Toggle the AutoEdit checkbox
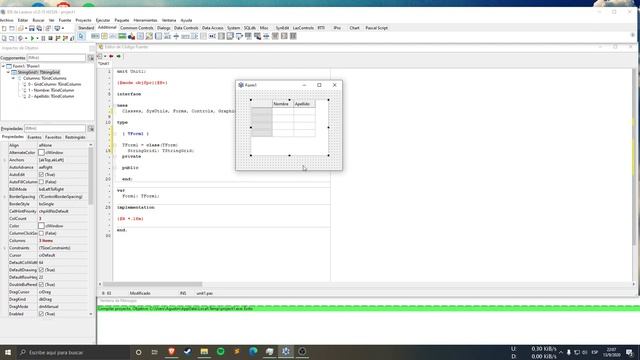The image size is (640, 360). (x=41, y=174)
